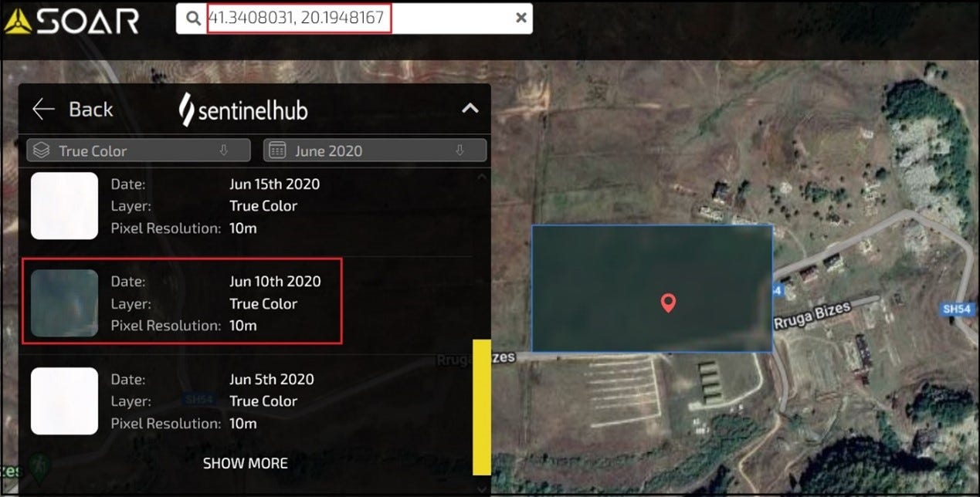Viewport: 980px width, 497px height.
Task: Click the SOAR logo
Action: (71, 20)
